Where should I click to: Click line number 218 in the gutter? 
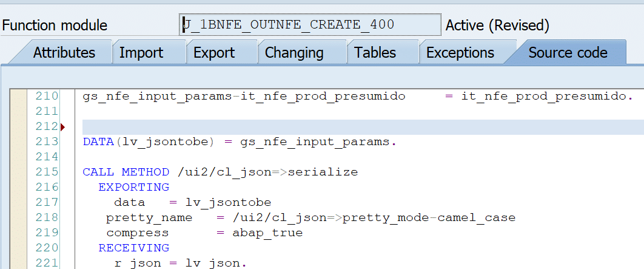pyautogui.click(x=47, y=217)
